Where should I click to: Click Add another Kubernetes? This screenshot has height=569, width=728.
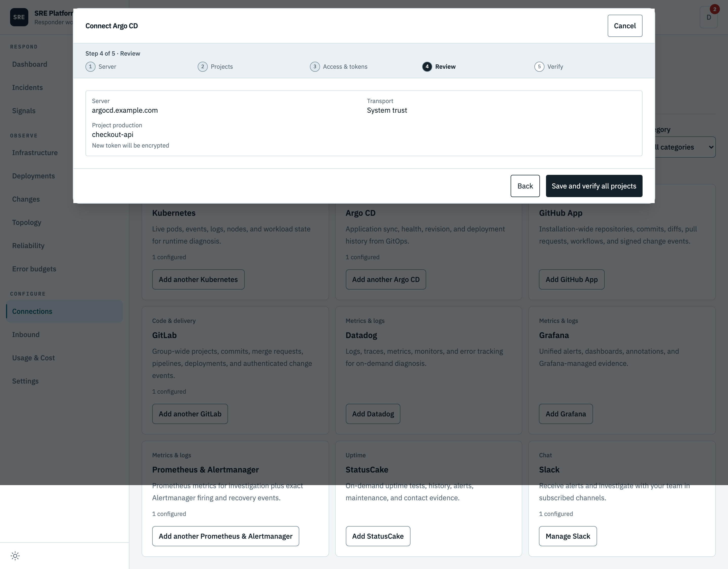pyautogui.click(x=198, y=279)
